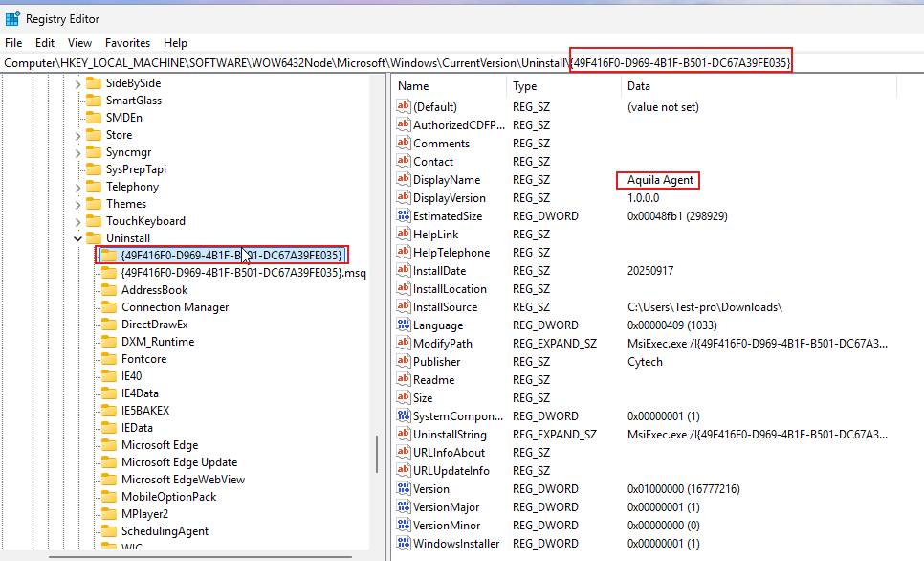Select the MPlayer2 key
The height and width of the screenshot is (561, 924).
144,514
